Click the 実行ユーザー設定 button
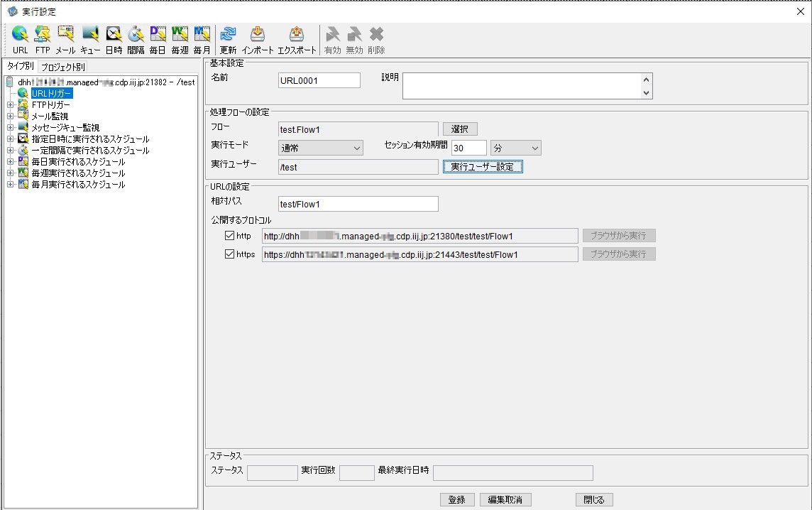 (483, 167)
